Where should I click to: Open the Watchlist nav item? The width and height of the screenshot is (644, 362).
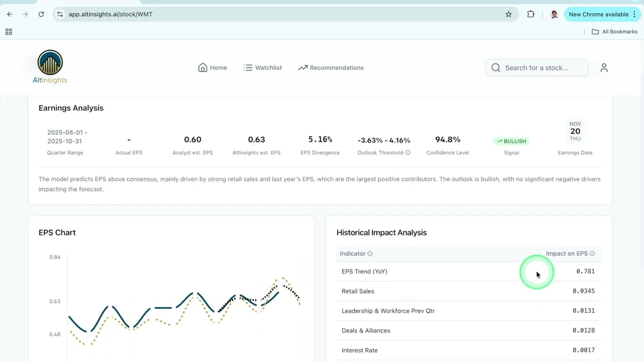coord(262,67)
